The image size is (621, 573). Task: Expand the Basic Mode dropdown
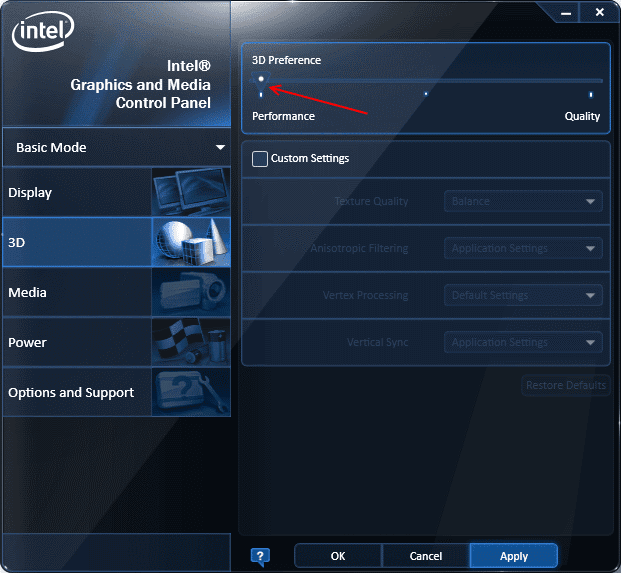116,147
